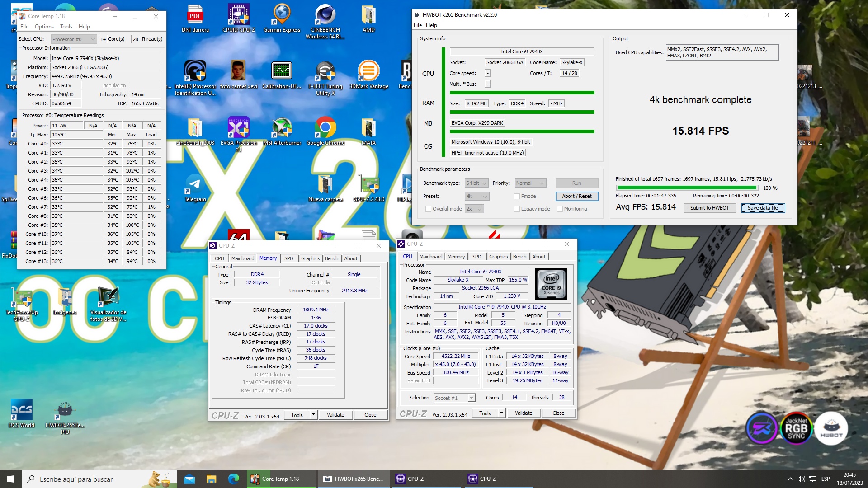Open the Windows Start menu
Screen dimensions: 868x488
click(11, 479)
